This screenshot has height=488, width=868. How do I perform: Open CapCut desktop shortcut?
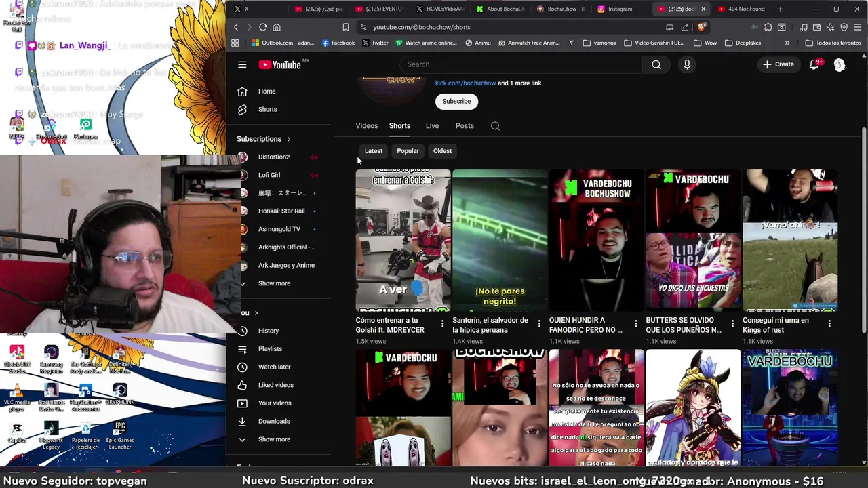(x=17, y=432)
